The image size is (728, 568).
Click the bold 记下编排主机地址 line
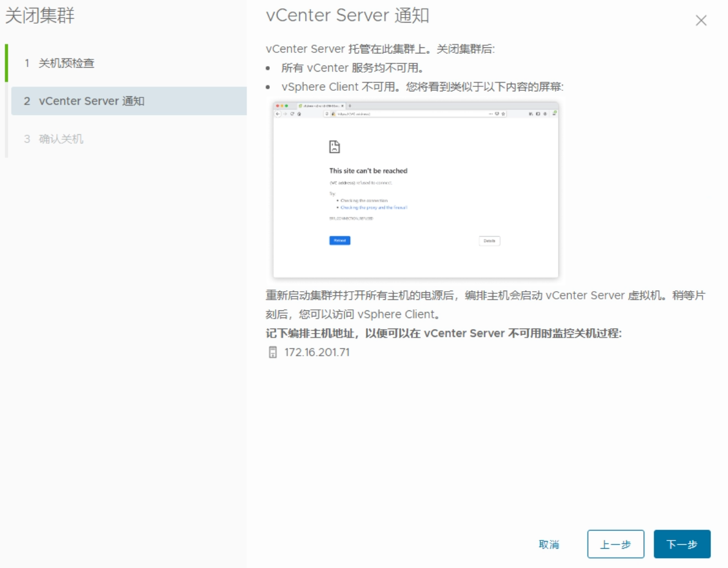pos(443,334)
